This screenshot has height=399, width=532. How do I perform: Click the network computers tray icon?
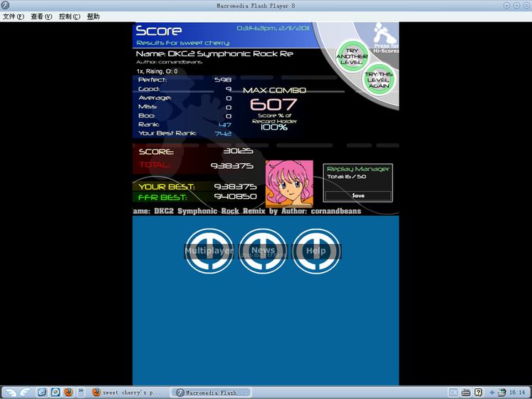pos(502,392)
